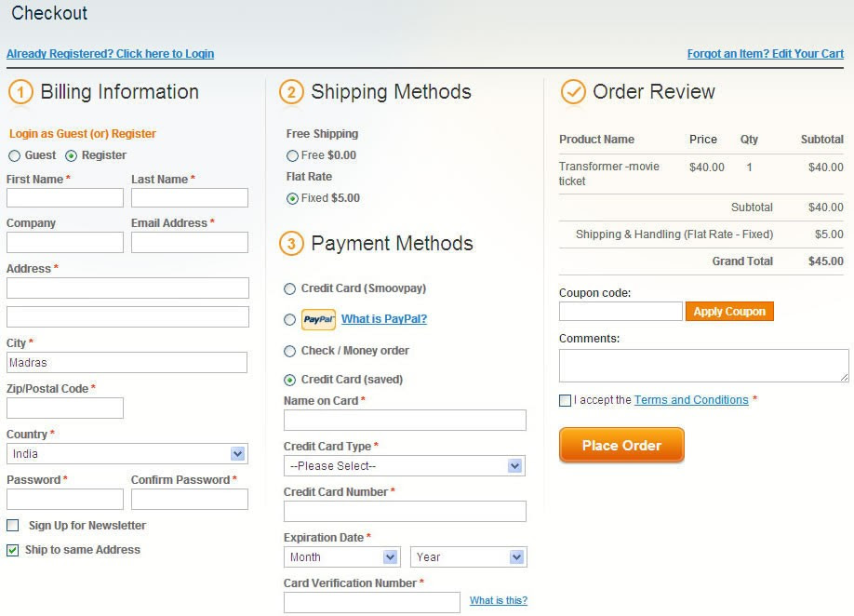The image size is (854, 616).
Task: Select Credit Card (Smoovpay) payment option
Action: [289, 288]
